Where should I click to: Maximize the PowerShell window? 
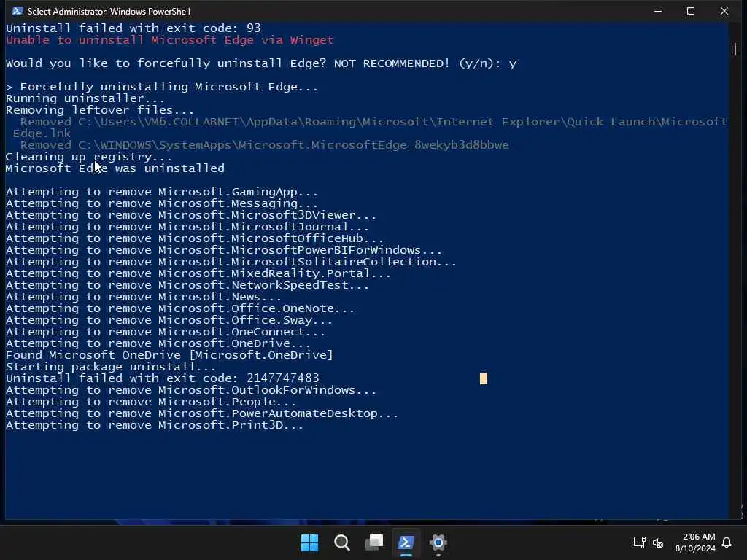point(691,11)
